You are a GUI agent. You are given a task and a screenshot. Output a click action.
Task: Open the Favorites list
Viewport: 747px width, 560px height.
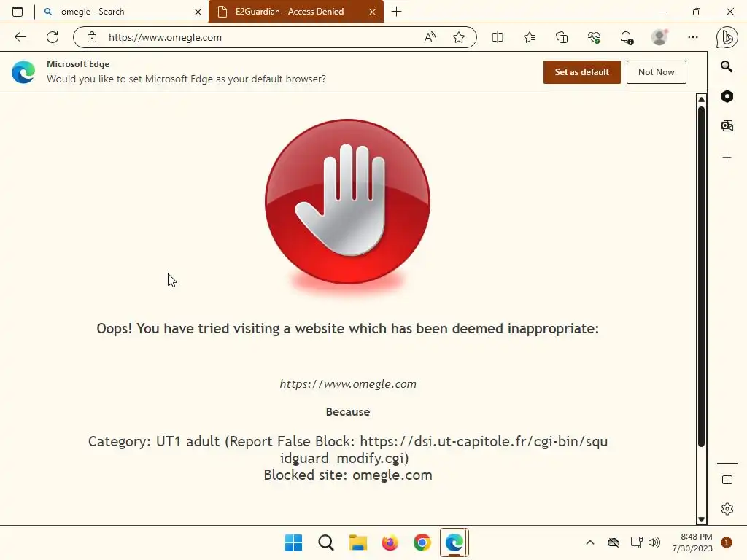[x=530, y=37]
